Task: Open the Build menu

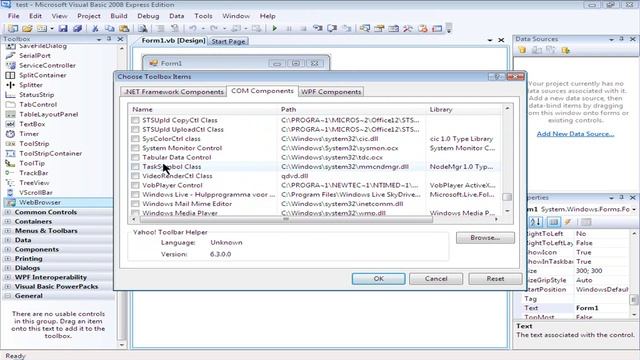Action: point(119,16)
